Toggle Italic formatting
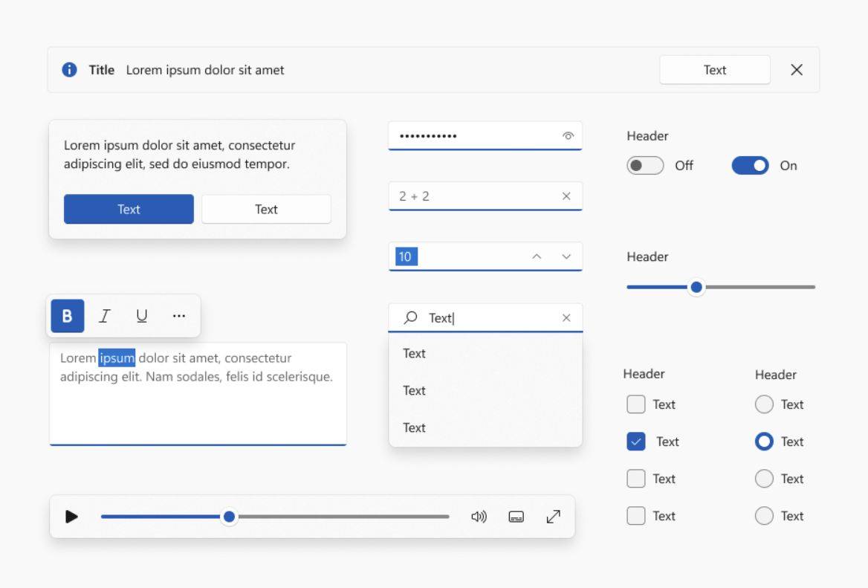This screenshot has height=588, width=868. point(105,316)
